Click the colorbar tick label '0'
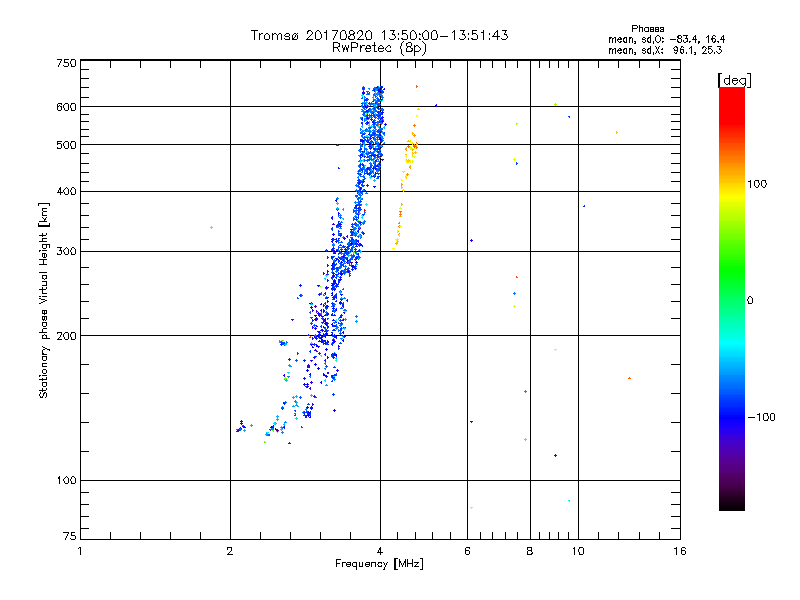Screen dimensions: 800x600 point(750,301)
